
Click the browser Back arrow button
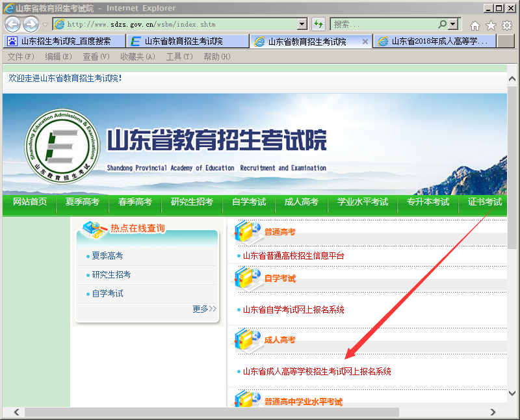point(12,24)
